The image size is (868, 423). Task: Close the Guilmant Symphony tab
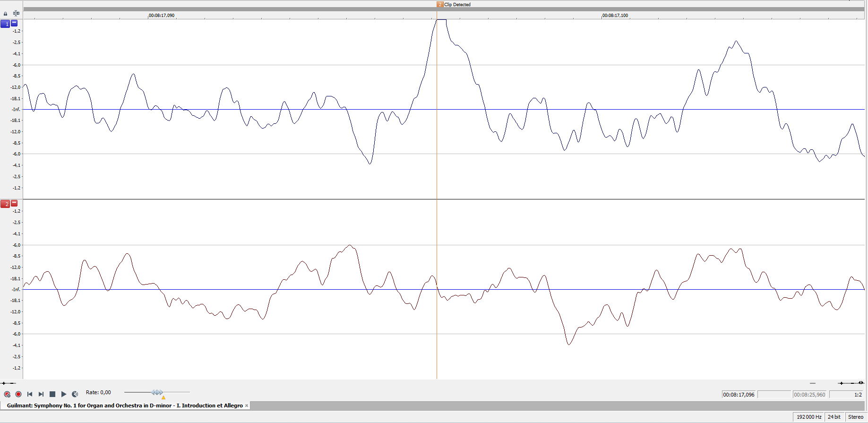click(247, 406)
